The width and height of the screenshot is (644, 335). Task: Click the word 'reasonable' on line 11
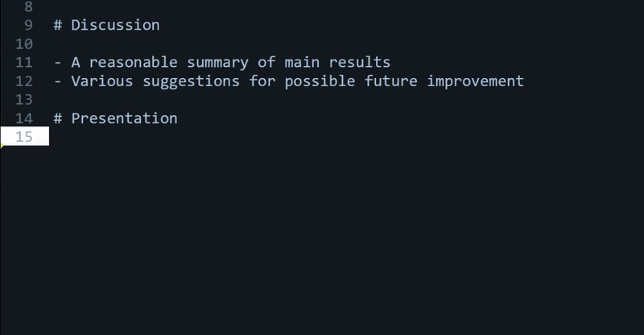coord(133,63)
